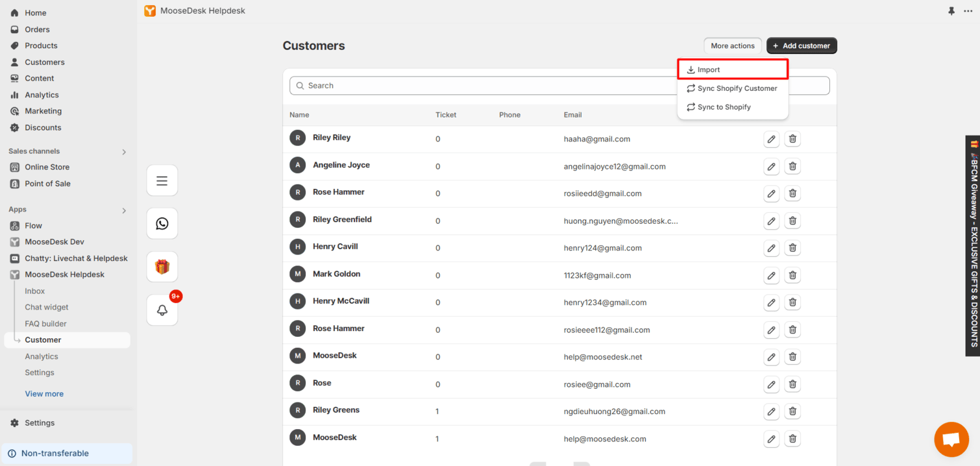Choose Sync Shopify Customer option

point(733,88)
